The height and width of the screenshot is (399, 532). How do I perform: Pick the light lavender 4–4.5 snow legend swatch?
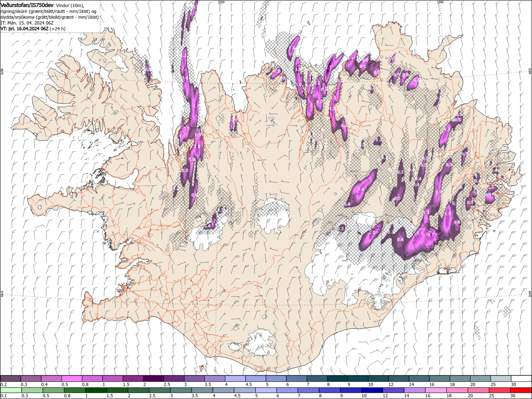coord(235,378)
